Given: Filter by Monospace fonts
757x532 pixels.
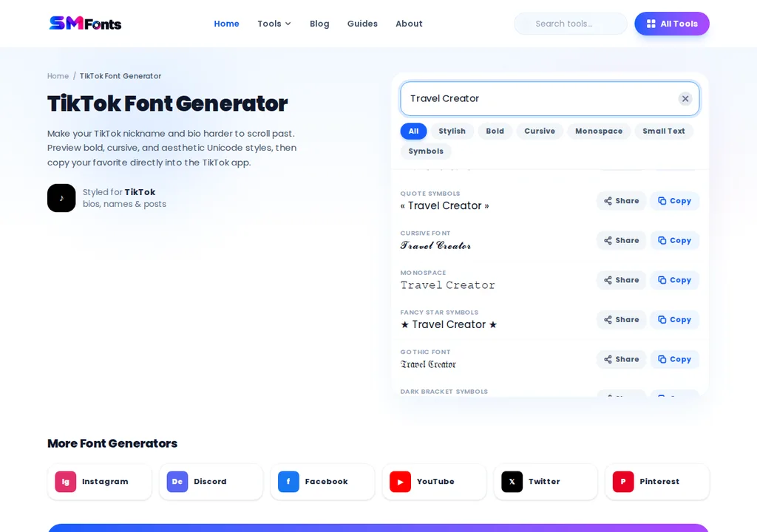Looking at the screenshot, I should click(599, 131).
